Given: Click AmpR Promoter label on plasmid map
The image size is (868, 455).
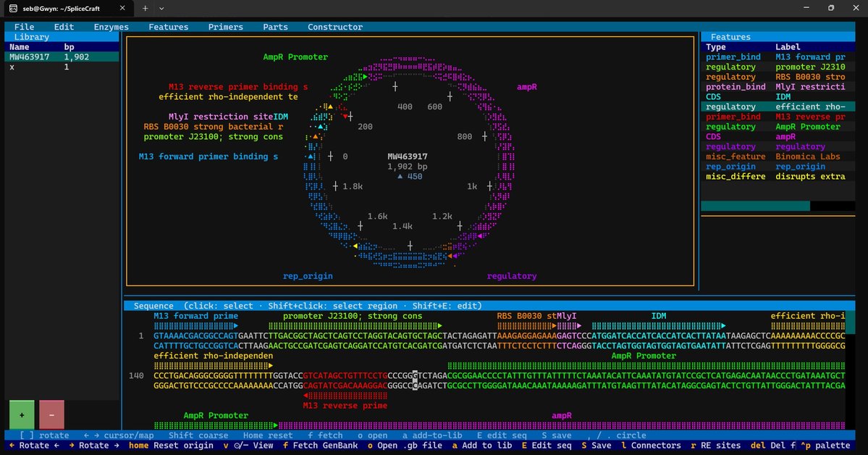Looking at the screenshot, I should click(295, 57).
